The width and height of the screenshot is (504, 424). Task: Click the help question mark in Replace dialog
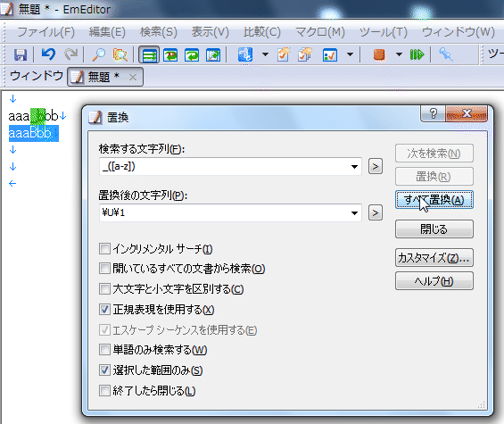[x=434, y=113]
